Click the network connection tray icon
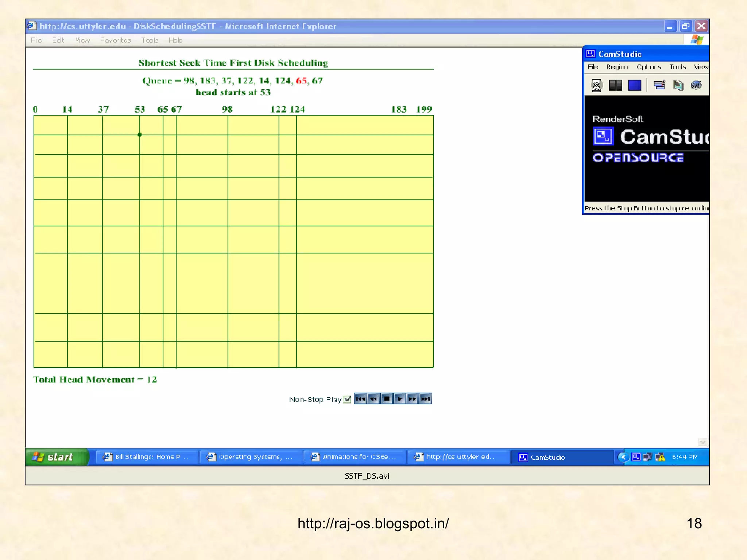 coord(648,457)
